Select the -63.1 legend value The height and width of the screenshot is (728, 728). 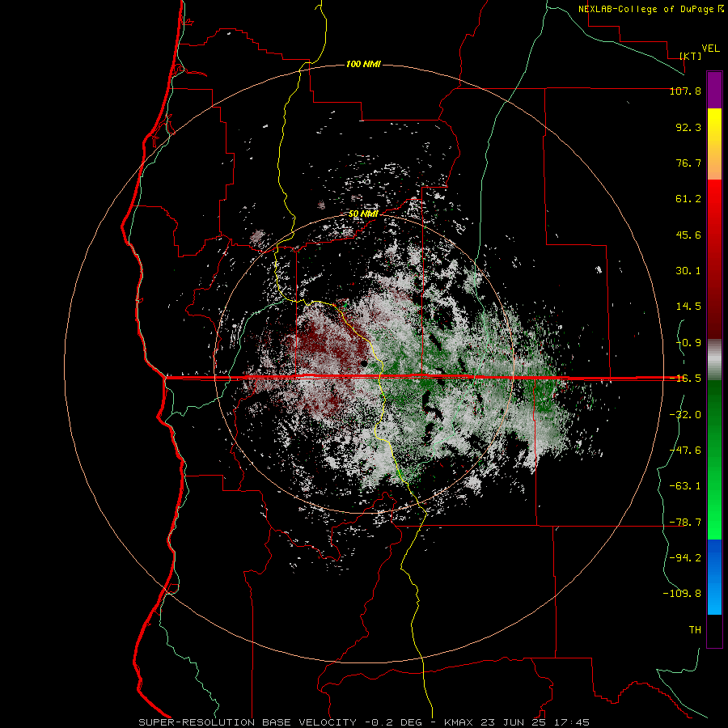pos(685,485)
